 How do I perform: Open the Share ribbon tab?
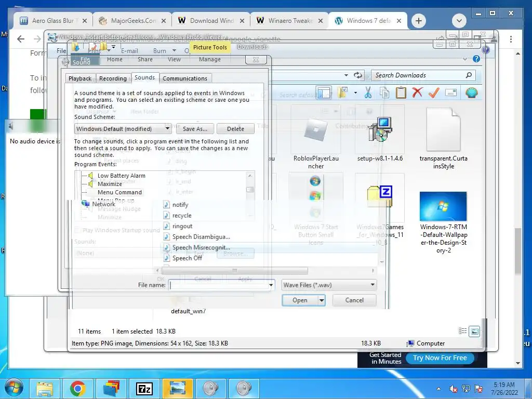pos(145,59)
